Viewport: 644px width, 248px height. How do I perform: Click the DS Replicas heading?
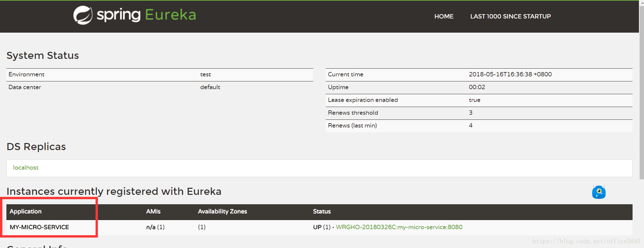(x=36, y=147)
